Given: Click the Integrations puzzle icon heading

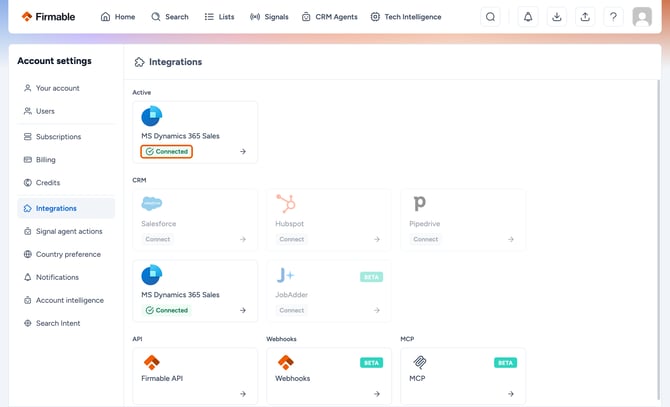Looking at the screenshot, I should (139, 62).
